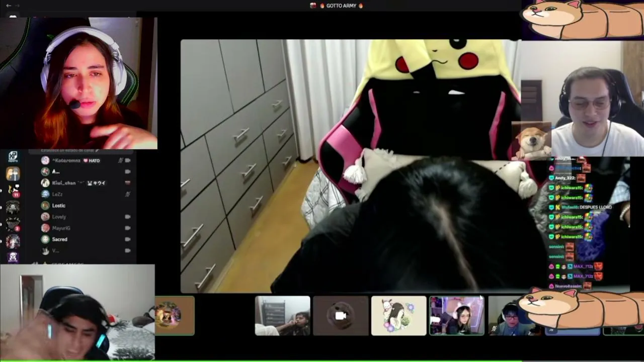
Task: Select the LeZz entry in voice channel
Action: click(86, 194)
